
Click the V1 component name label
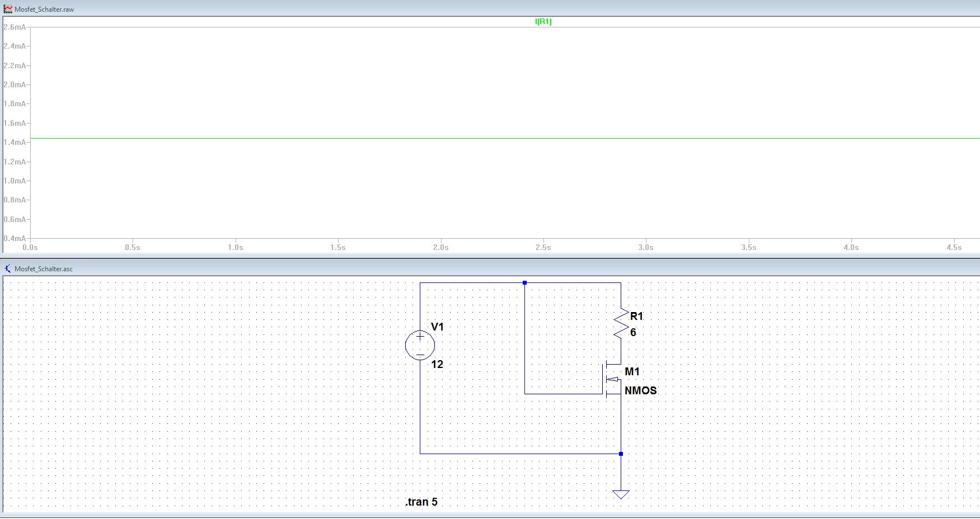[x=437, y=327]
